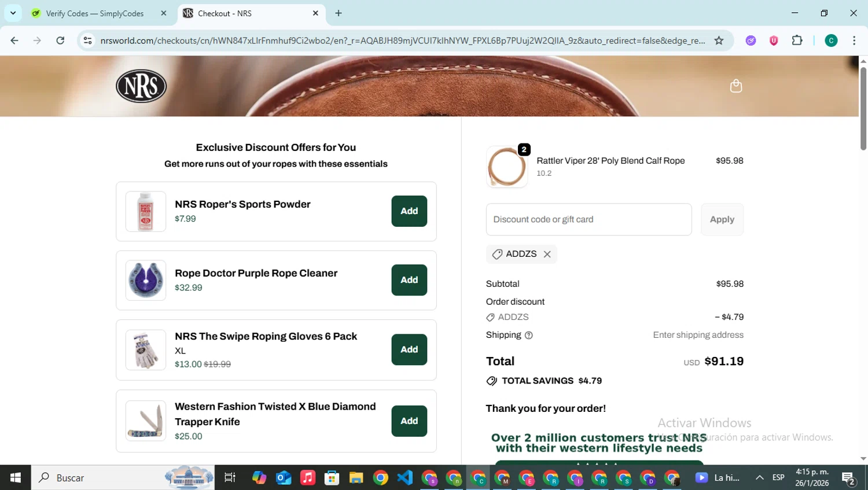Image resolution: width=868 pixels, height=490 pixels.
Task: Open the Music app in taskbar
Action: (x=308, y=478)
